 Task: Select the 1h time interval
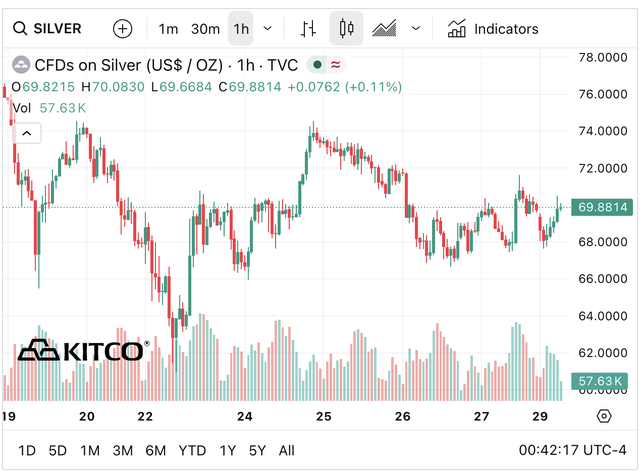240,29
